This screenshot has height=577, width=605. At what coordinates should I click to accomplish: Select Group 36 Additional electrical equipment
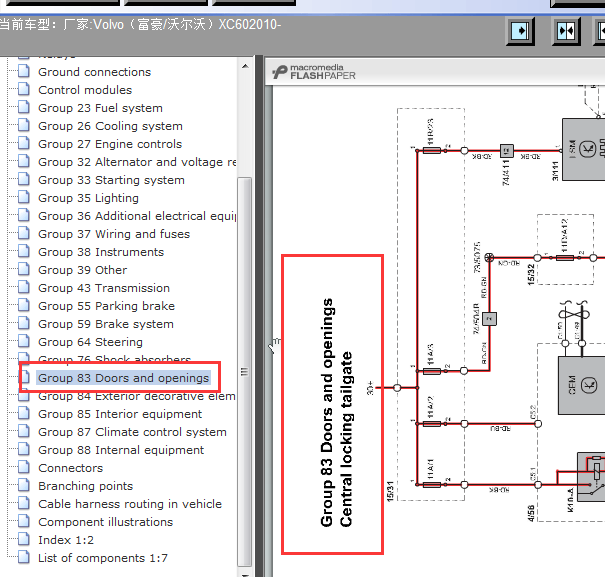click(137, 216)
